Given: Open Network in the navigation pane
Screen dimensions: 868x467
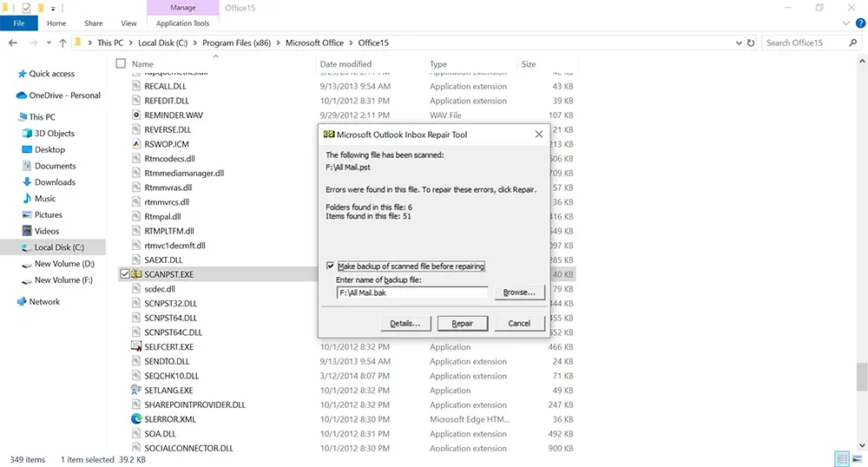Looking at the screenshot, I should click(44, 301).
